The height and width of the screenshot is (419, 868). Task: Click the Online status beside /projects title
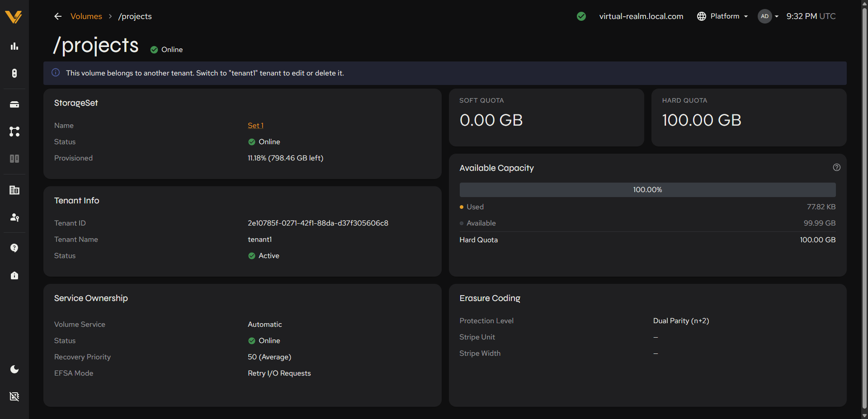tap(167, 50)
